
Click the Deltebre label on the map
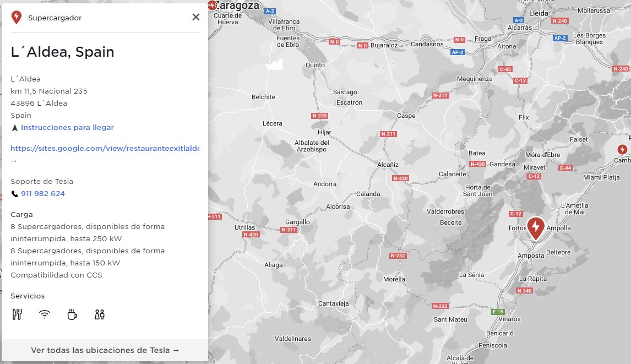point(558,252)
